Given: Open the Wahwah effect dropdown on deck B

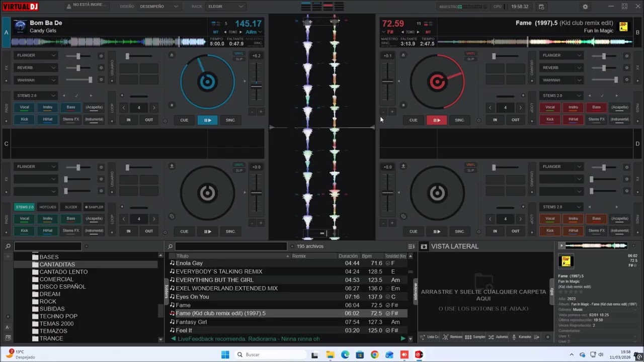Looking at the screenshot, I should pyautogui.click(x=561, y=80).
